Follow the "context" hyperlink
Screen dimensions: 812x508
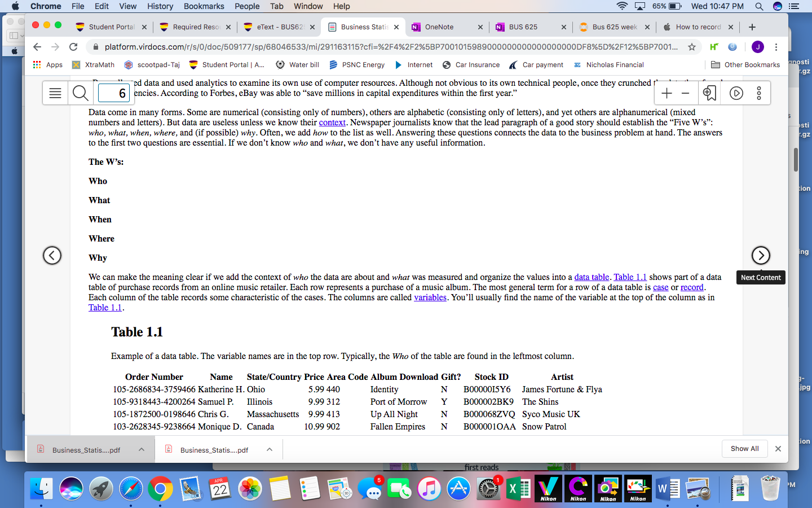[x=332, y=122]
